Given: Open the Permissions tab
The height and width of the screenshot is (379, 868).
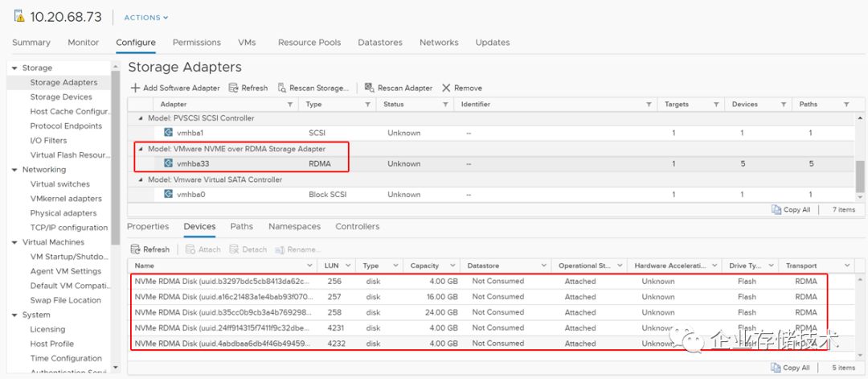Looking at the screenshot, I should pos(197,43).
